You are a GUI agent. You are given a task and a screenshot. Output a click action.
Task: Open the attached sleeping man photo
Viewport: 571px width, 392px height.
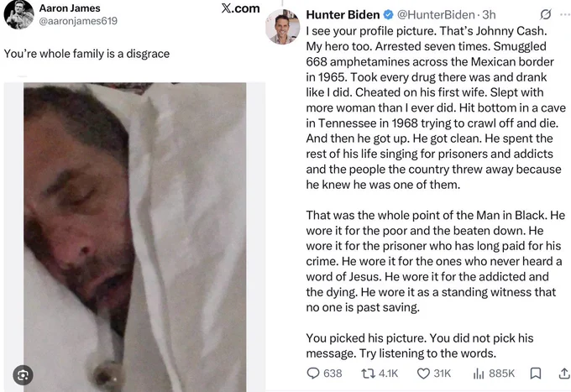[134, 238]
